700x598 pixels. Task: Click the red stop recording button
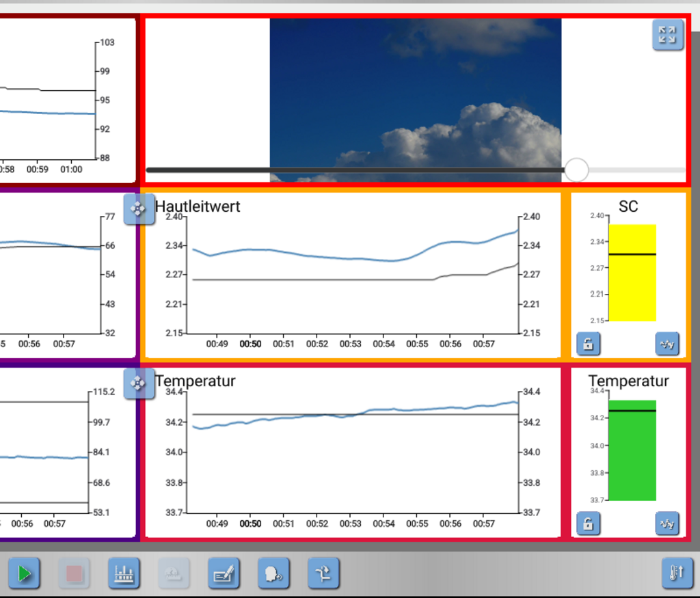(75, 573)
